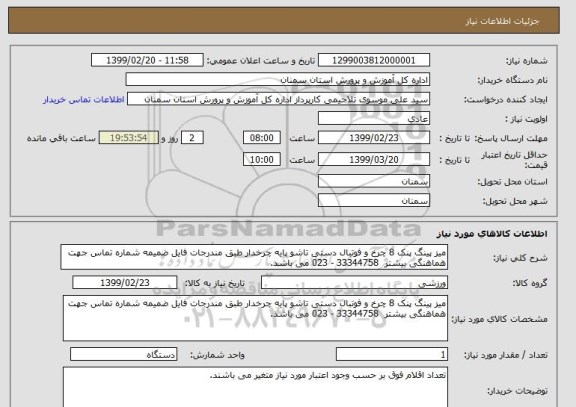
Task: Click the response deadline date 1399/02/23
Action: [374, 138]
